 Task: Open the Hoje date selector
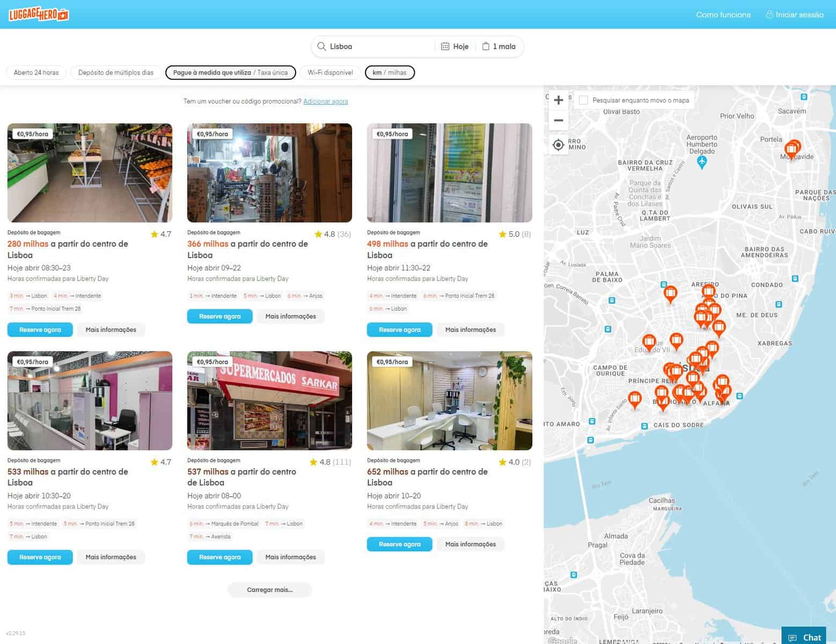(x=459, y=46)
